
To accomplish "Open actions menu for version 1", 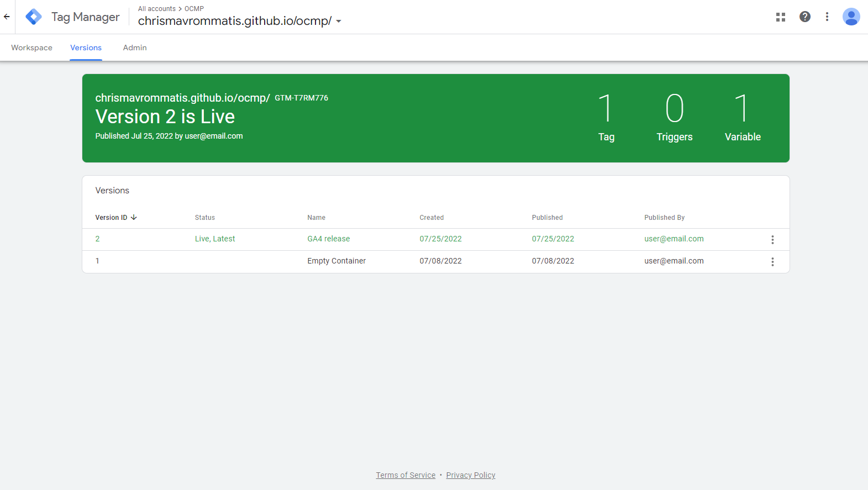I will coord(772,261).
